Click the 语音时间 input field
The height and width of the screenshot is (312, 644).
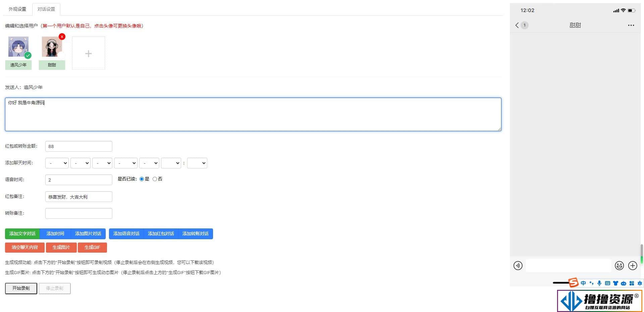tap(79, 180)
